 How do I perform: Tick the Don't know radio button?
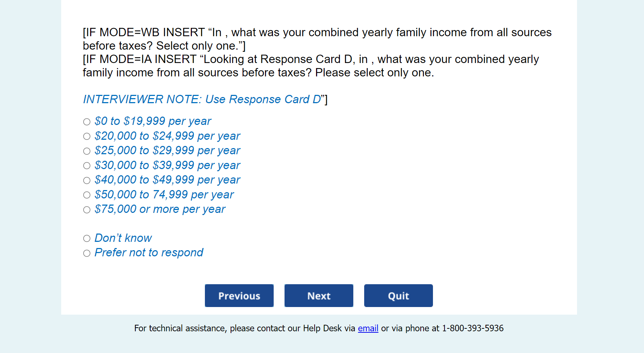[87, 239]
